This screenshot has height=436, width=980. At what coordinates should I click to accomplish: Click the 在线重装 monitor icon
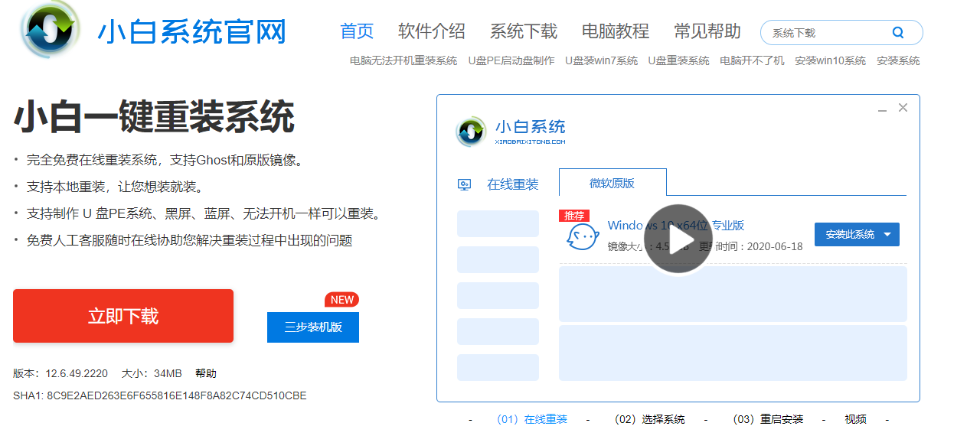(464, 184)
